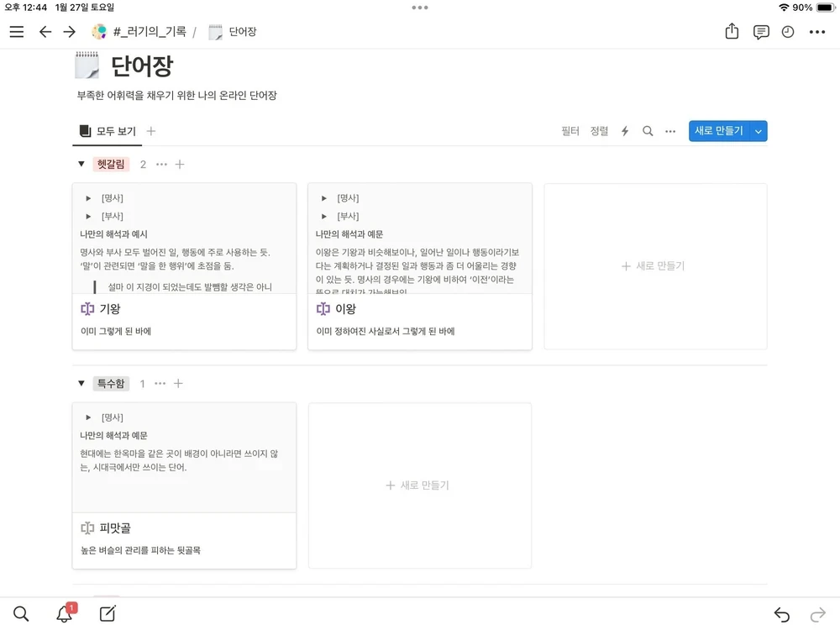
Task: Expand [부사] toggle in 이왕 card
Action: click(x=324, y=217)
